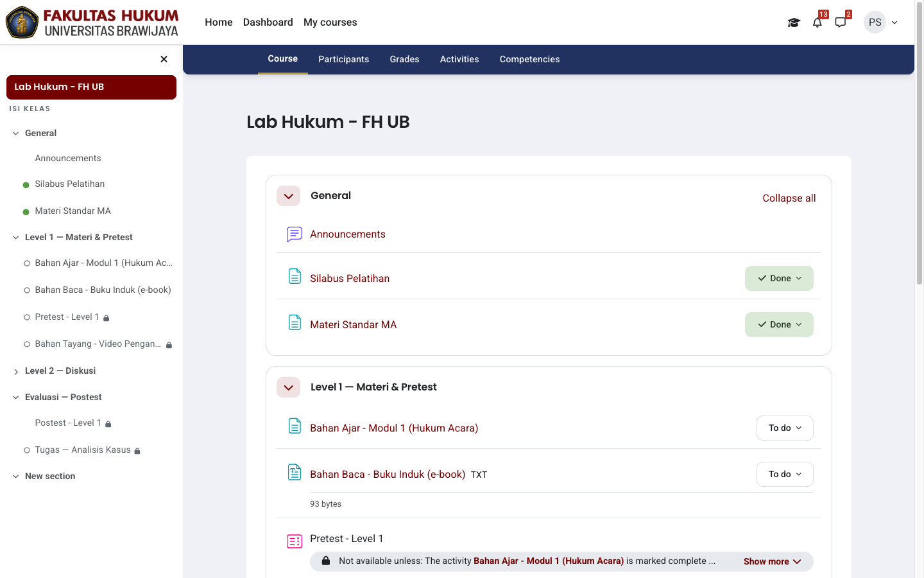Open the messages chat bubble icon

[841, 22]
